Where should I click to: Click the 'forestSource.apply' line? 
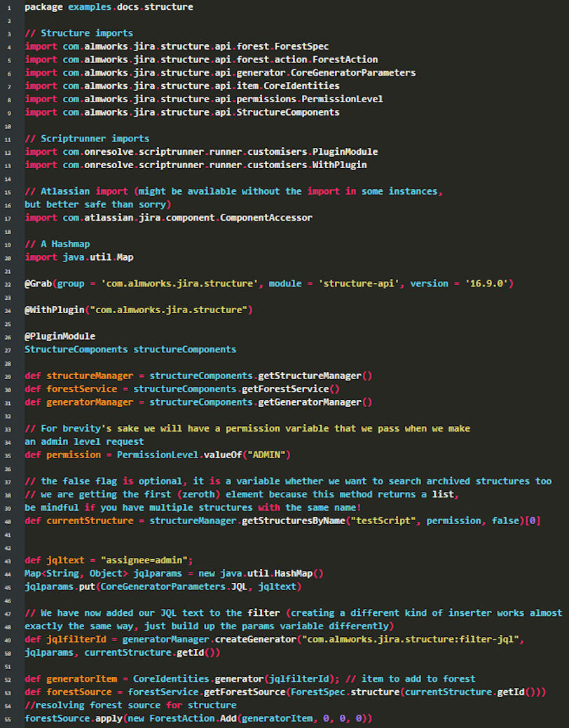(198, 718)
